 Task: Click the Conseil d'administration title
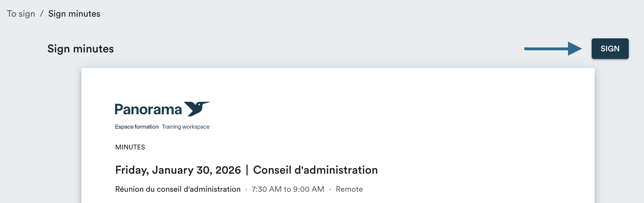(315, 170)
